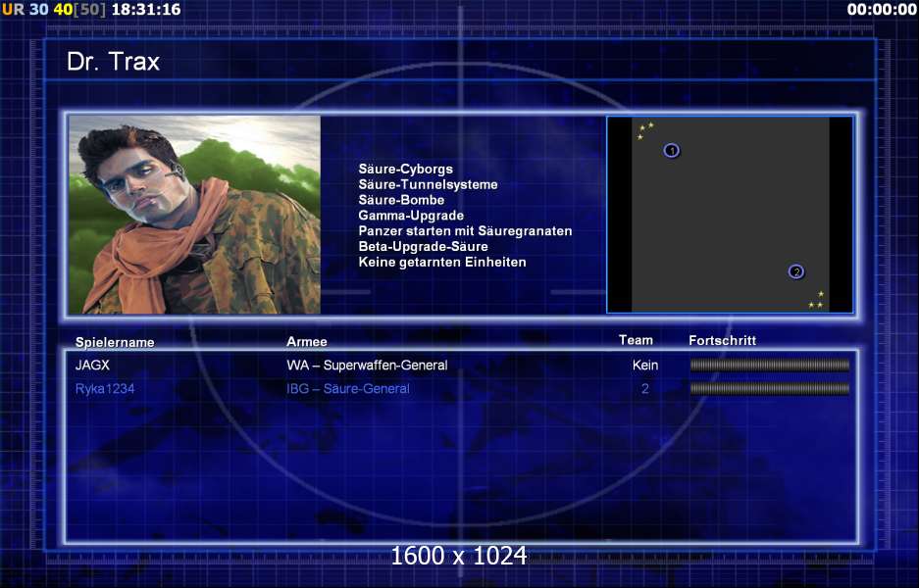Screen dimensions: 919x588
Task: Click the Beta-Upgrade-Säure line
Action: point(423,247)
